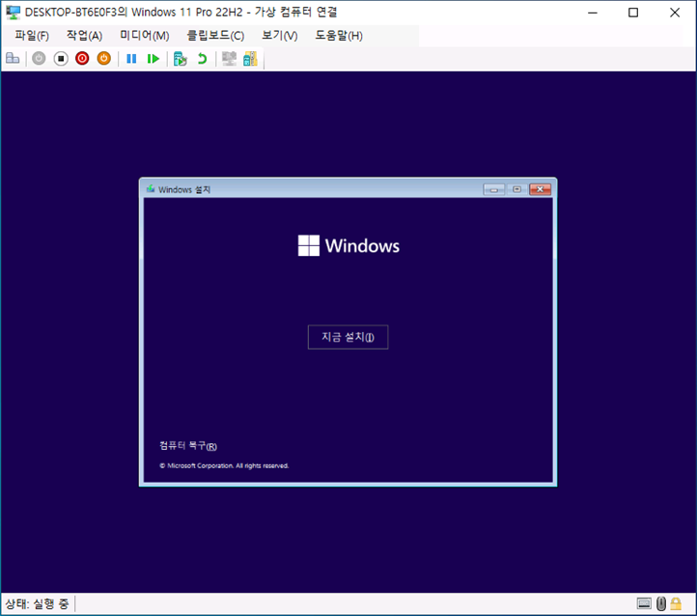Close the virtual machine connection window
The image size is (697, 616).
675,13
